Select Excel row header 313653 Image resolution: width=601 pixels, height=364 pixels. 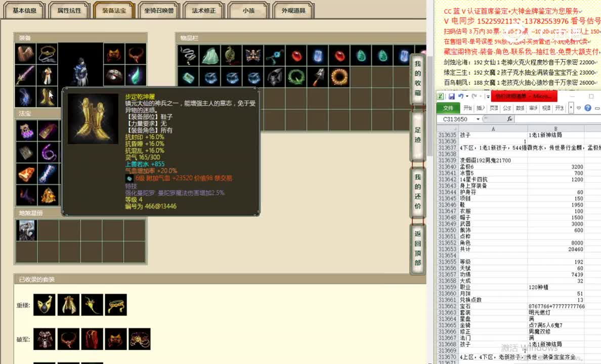click(x=447, y=249)
